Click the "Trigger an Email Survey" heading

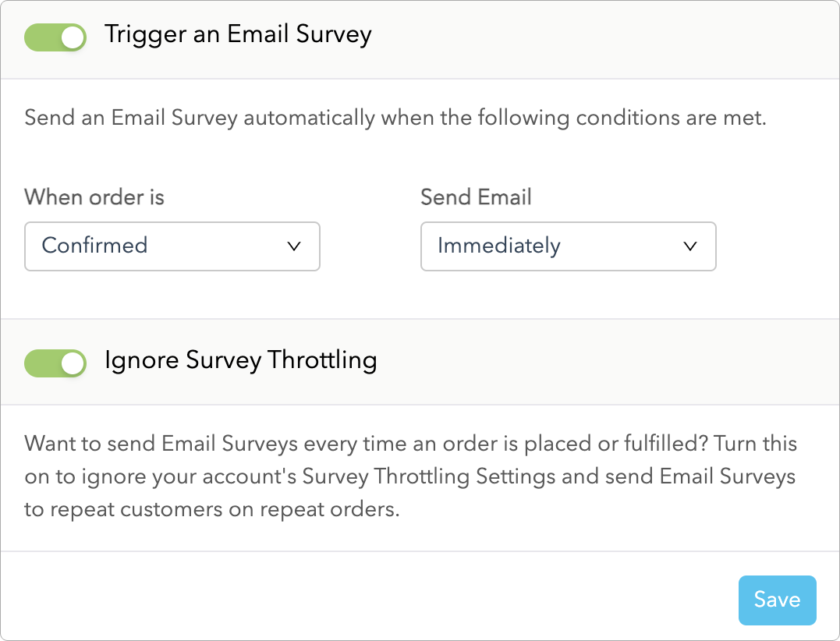coord(238,35)
